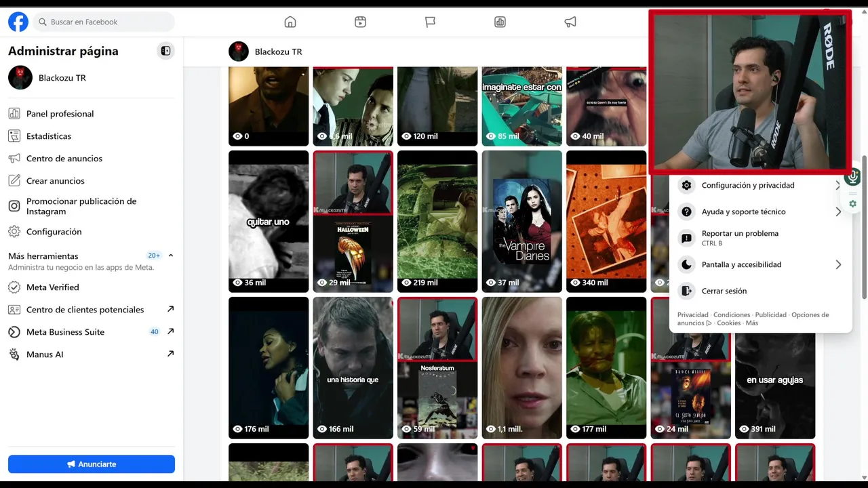
Task: Click the Configuración gear icon in sidebar
Action: coord(14,232)
